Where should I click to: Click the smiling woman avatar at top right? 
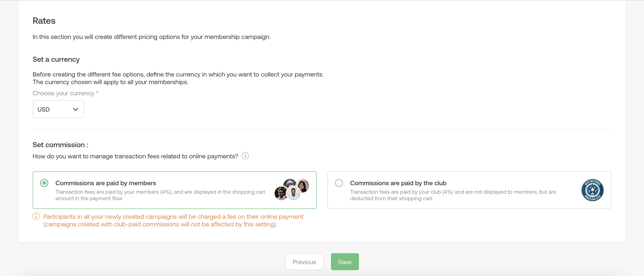click(303, 185)
